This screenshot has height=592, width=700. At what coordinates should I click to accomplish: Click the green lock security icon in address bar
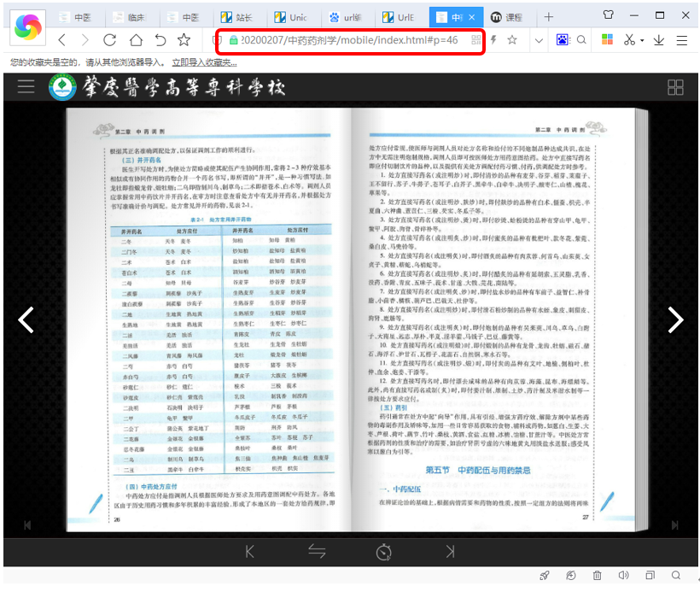coord(233,40)
